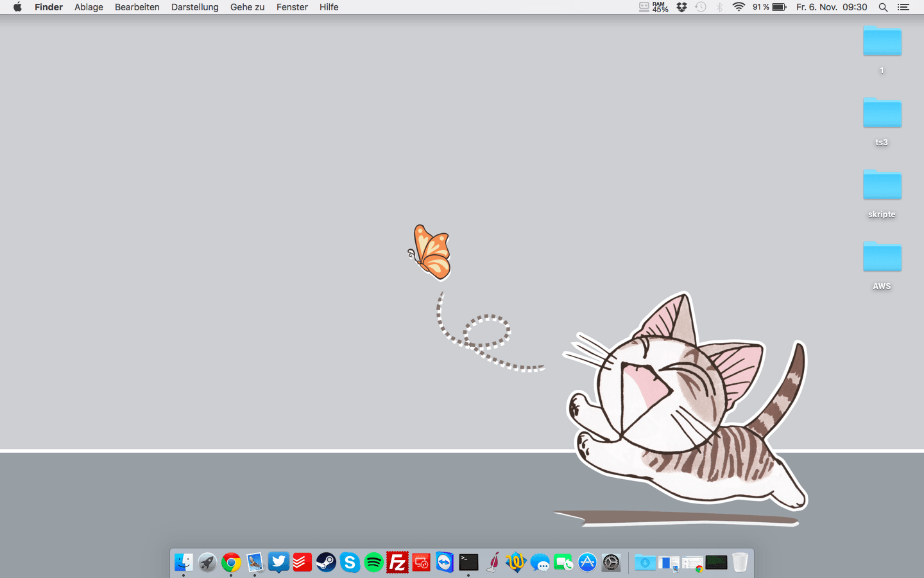Open the Ablage menu
This screenshot has width=924, height=578.
(89, 7)
